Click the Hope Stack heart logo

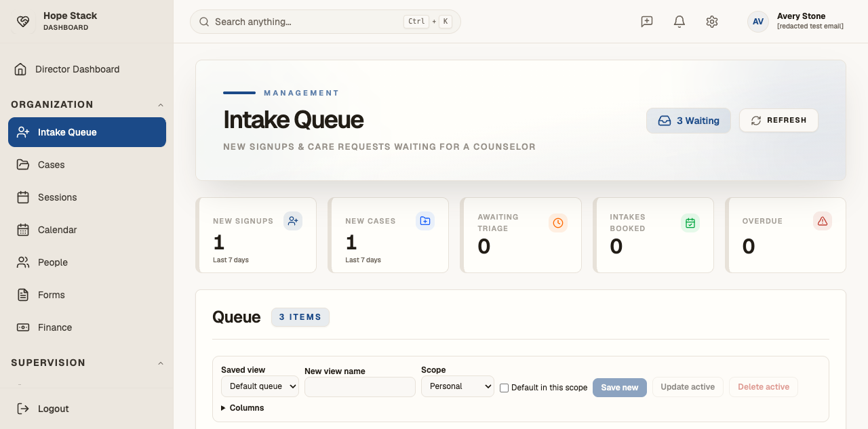23,22
